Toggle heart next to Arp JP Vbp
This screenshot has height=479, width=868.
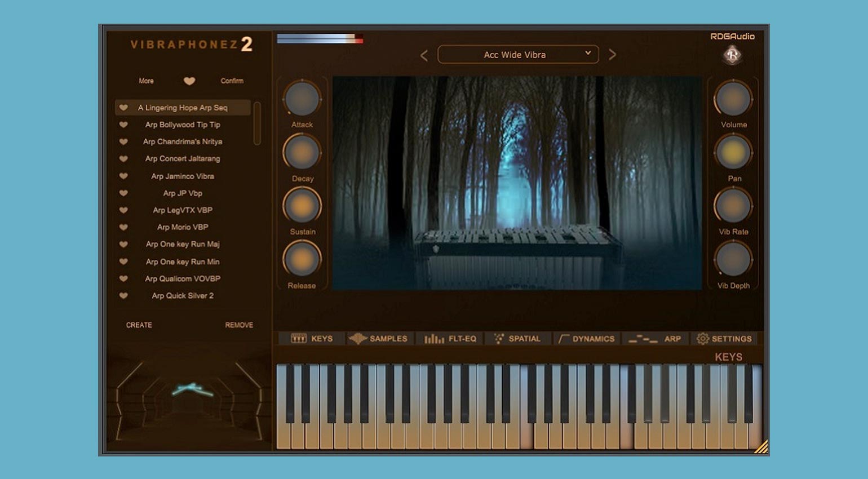pos(123,193)
